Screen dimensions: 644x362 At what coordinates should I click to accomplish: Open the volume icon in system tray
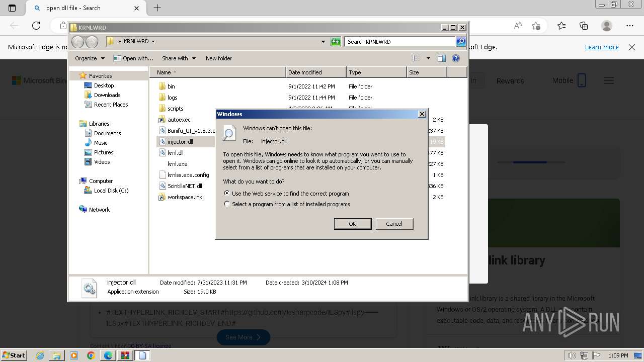point(572,355)
